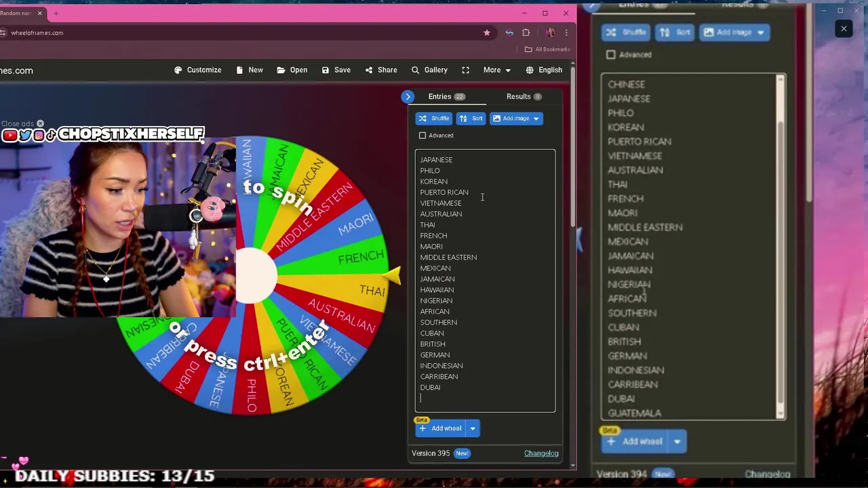Collapse the entries panel with blue arrow
Screen dimensions: 868x488
point(408,97)
